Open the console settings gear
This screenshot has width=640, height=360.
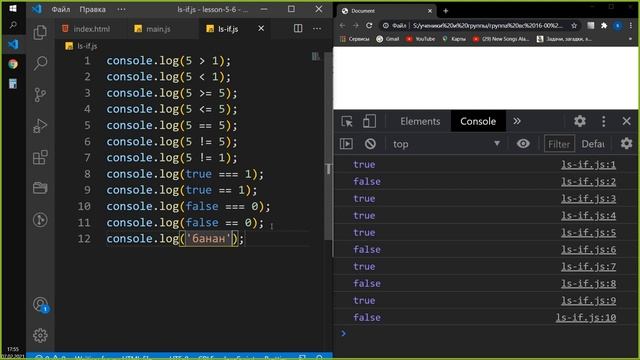coord(627,143)
